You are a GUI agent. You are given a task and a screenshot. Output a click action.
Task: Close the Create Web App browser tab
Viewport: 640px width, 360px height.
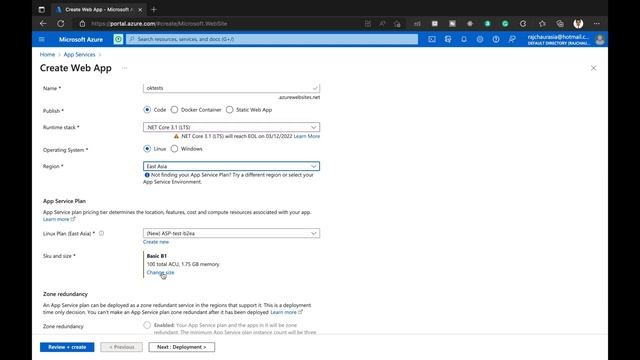coord(140,9)
